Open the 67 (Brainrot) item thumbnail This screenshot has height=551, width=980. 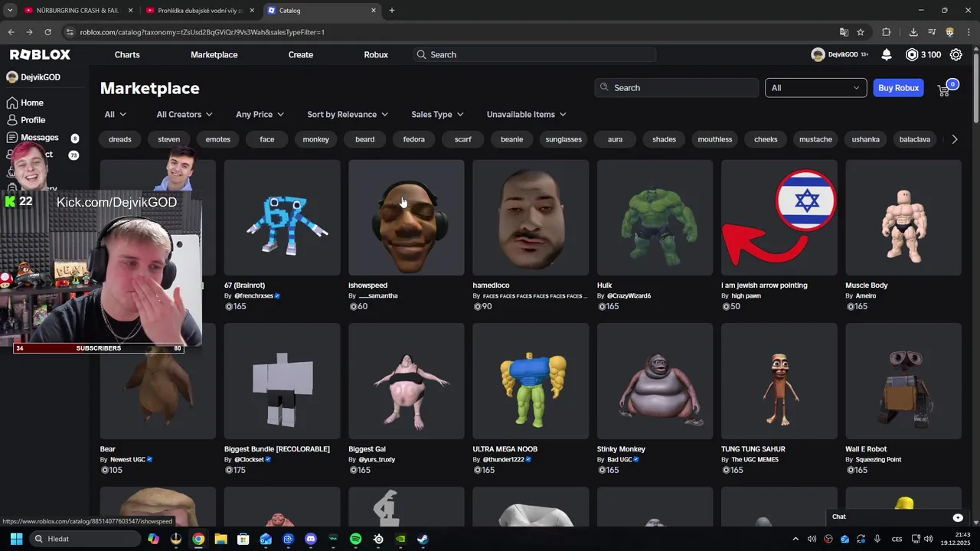coord(282,217)
